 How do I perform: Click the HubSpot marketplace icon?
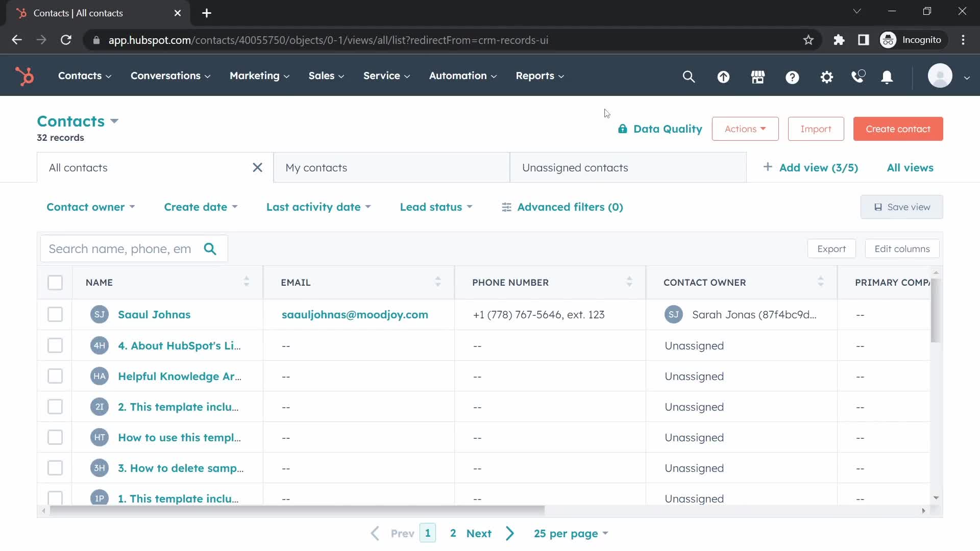(x=758, y=76)
